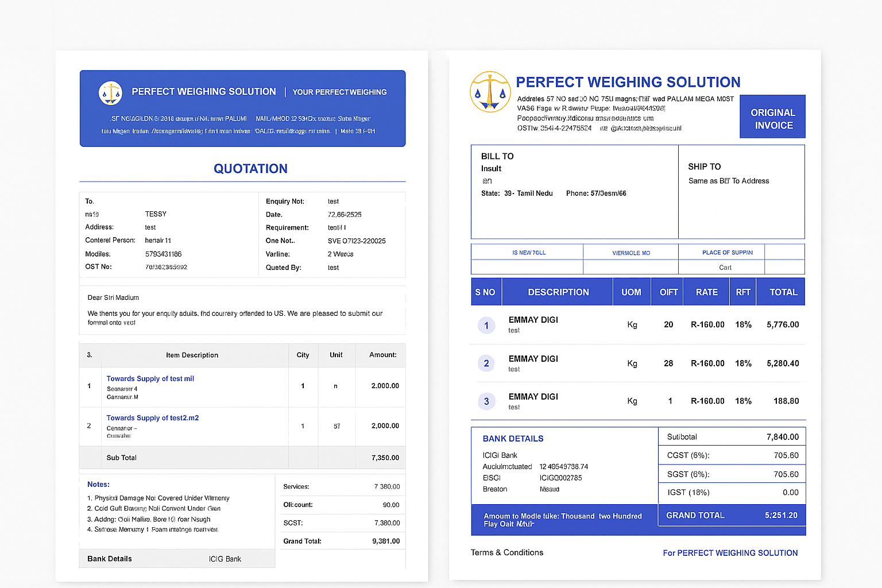The height and width of the screenshot is (588, 882).
Task: Switch to the QUOTATION document
Action: coord(251,168)
